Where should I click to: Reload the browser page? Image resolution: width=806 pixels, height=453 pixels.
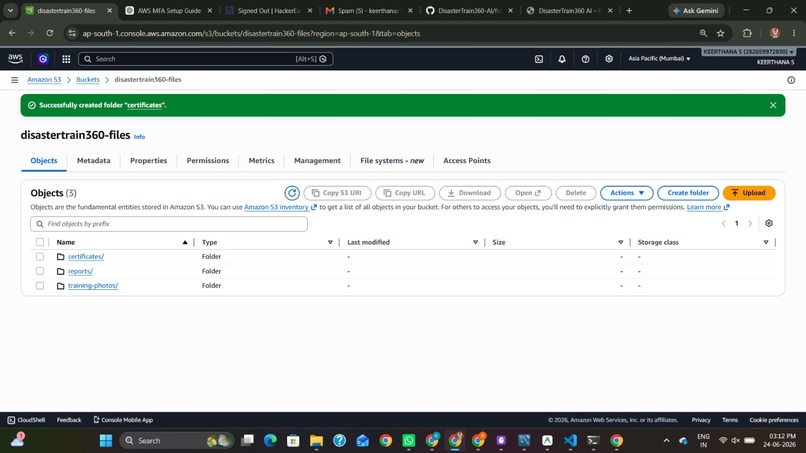(x=49, y=33)
